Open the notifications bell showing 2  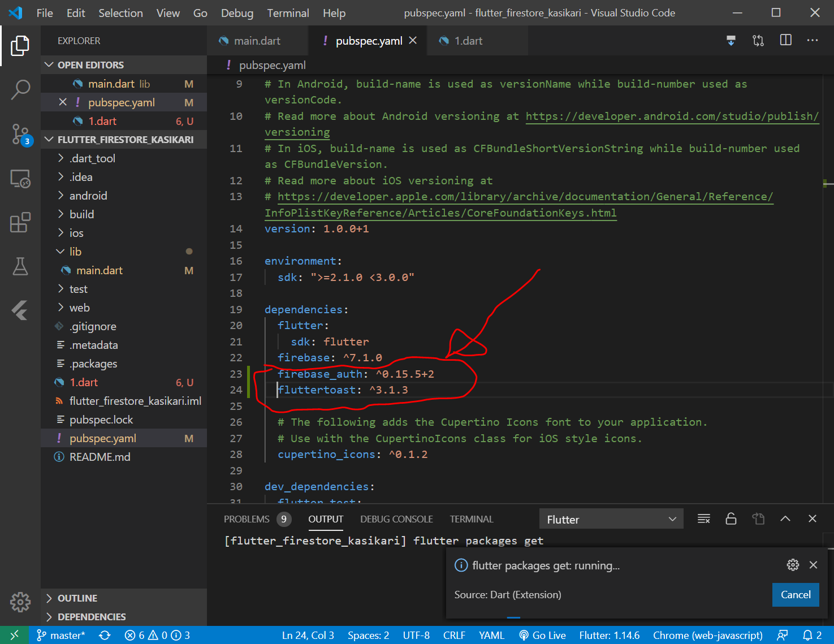point(813,636)
